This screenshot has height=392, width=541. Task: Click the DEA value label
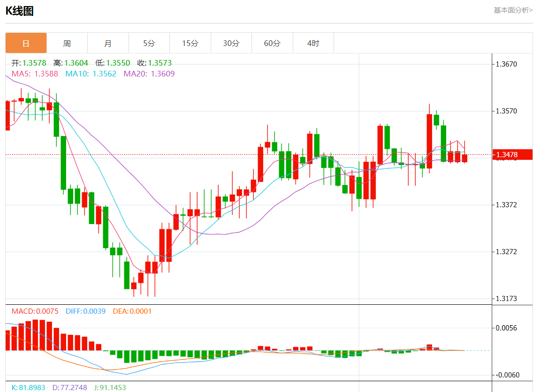132,311
